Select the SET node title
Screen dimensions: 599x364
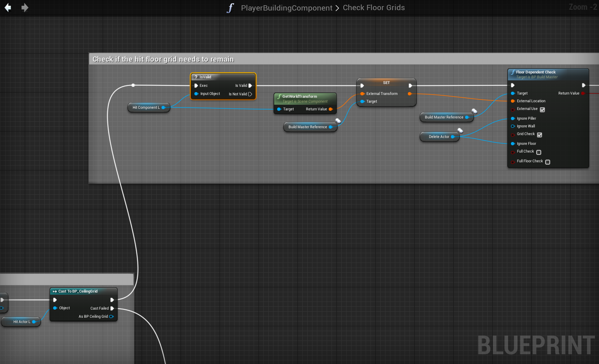[386, 83]
